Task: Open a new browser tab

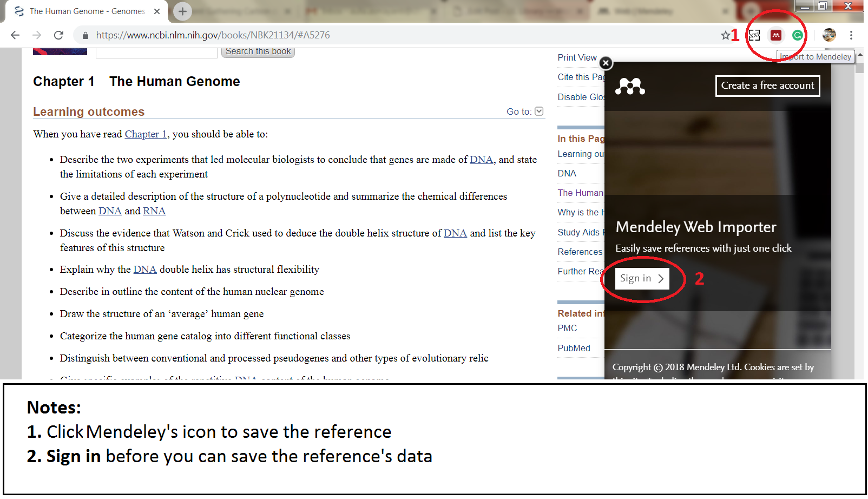Action: (x=182, y=11)
